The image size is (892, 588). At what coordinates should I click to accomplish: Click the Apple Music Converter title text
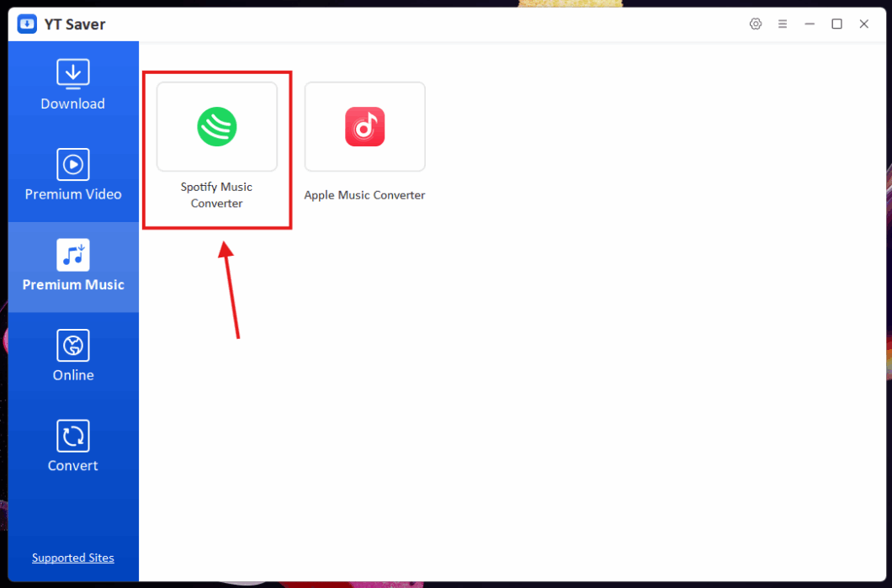pyautogui.click(x=364, y=194)
